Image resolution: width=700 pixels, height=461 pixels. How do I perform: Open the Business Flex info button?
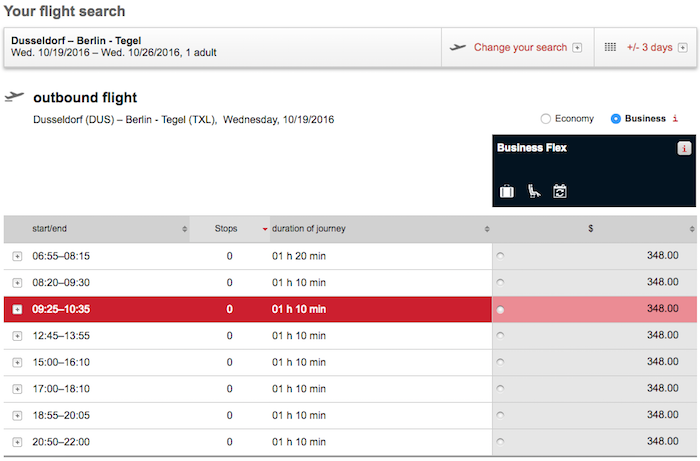tap(684, 148)
